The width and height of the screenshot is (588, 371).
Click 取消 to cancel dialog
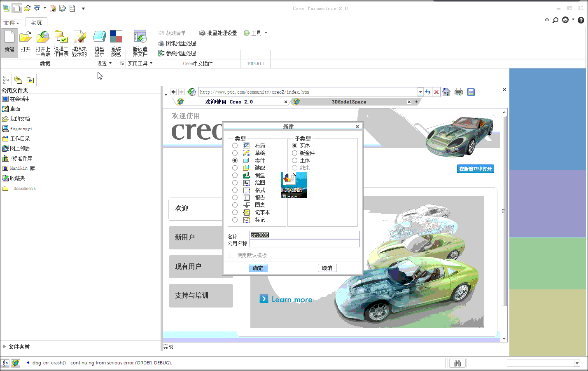point(327,268)
